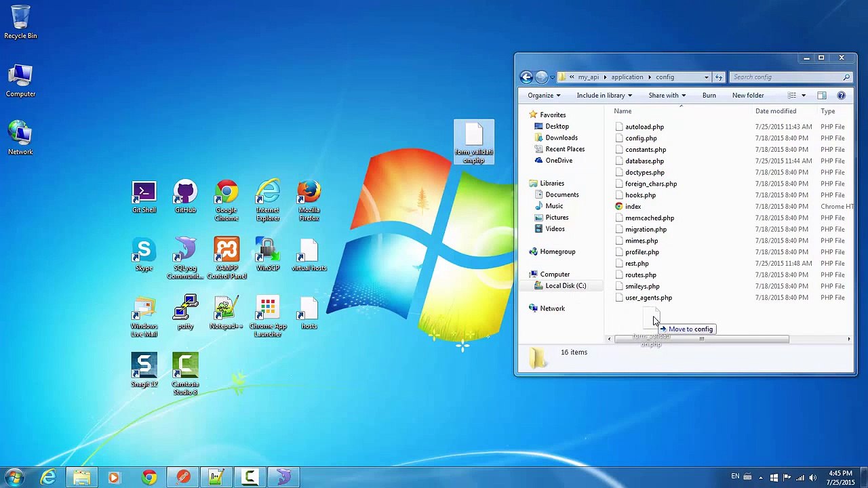This screenshot has width=868, height=488.
Task: Open Notepad++ from the desktop
Action: click(226, 312)
